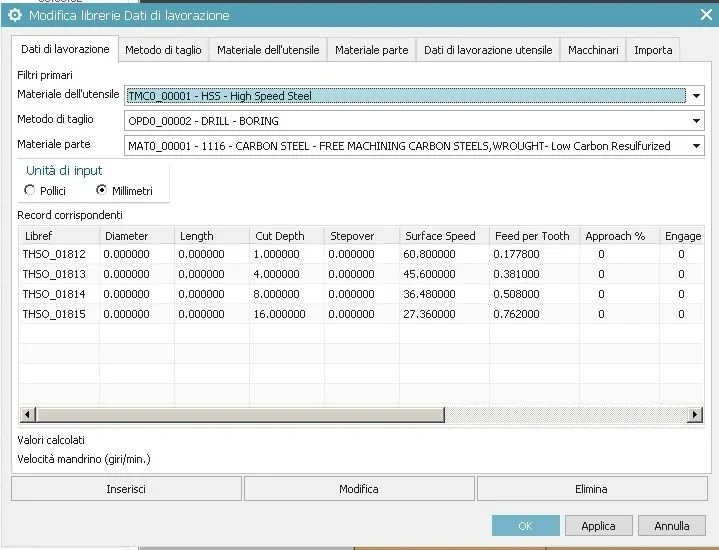This screenshot has height=550, width=719.
Task: Click the table's right scroll arrow
Action: tap(695, 415)
